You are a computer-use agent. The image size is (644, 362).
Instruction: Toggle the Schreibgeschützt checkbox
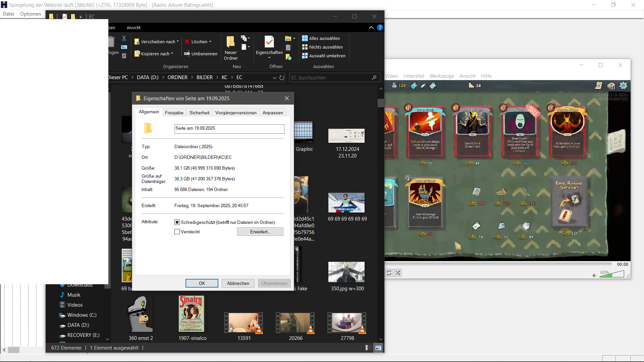(177, 222)
